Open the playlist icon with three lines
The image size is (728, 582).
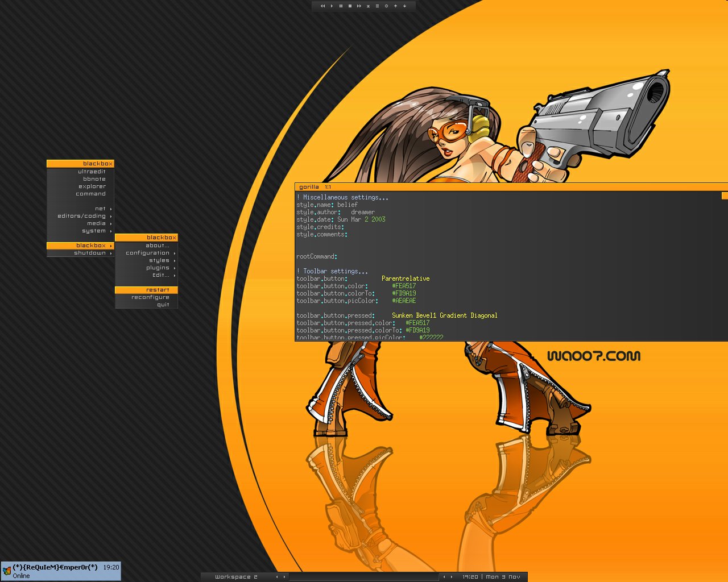pos(377,6)
